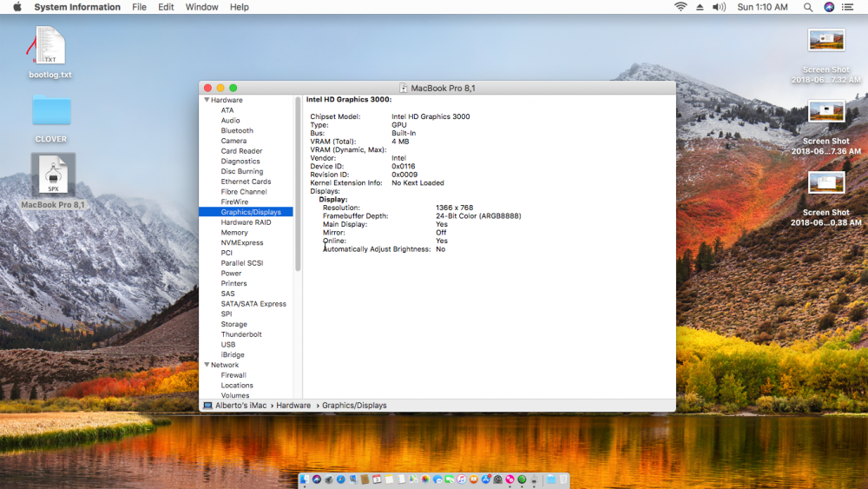Open the Reminders icon in Dock

(x=401, y=479)
